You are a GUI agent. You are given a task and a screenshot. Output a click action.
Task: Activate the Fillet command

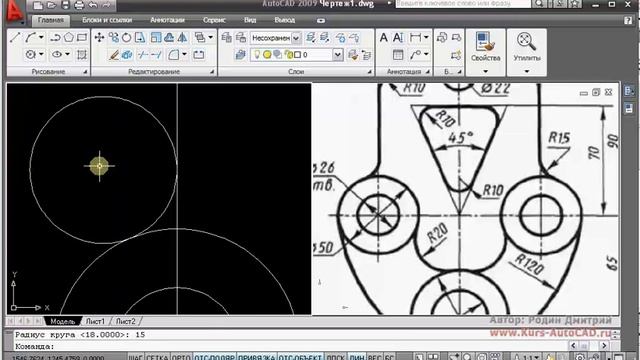point(174,54)
